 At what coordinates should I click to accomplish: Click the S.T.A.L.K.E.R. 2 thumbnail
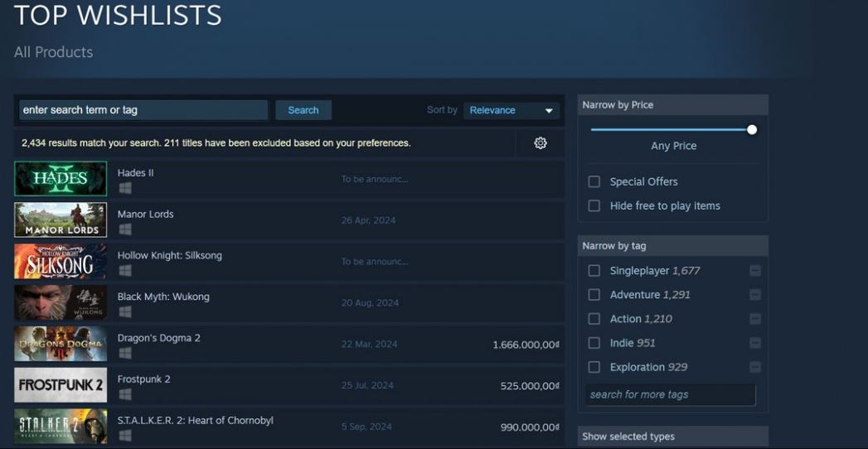tap(61, 426)
